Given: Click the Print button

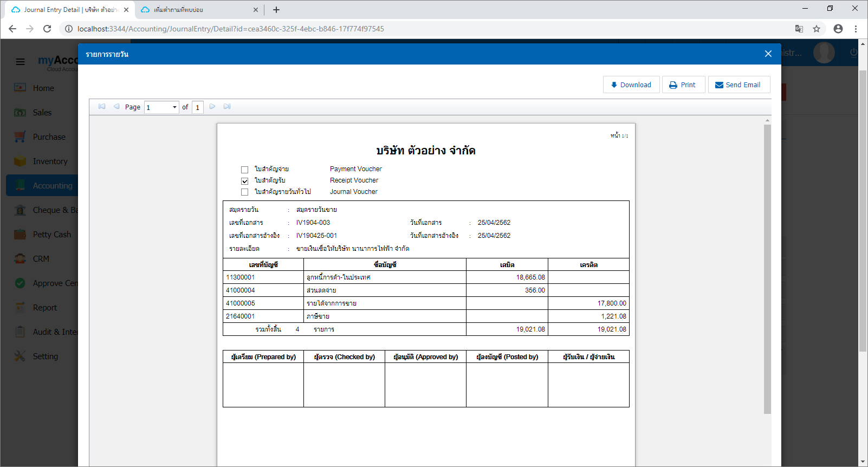Looking at the screenshot, I should [x=683, y=85].
